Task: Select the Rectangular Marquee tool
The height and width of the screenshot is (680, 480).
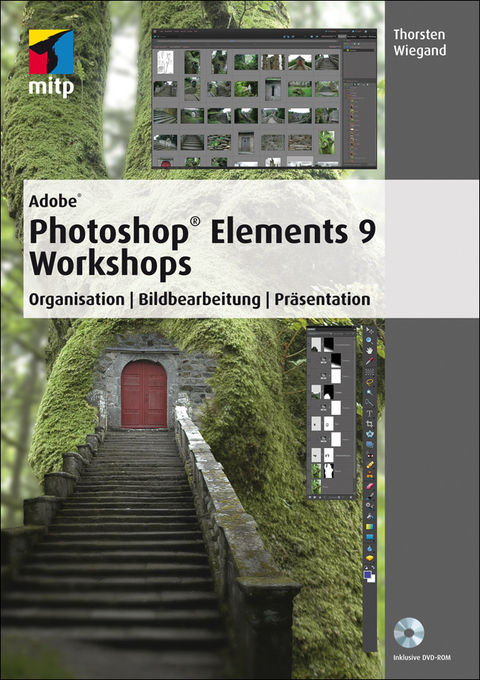Action: 369,372
